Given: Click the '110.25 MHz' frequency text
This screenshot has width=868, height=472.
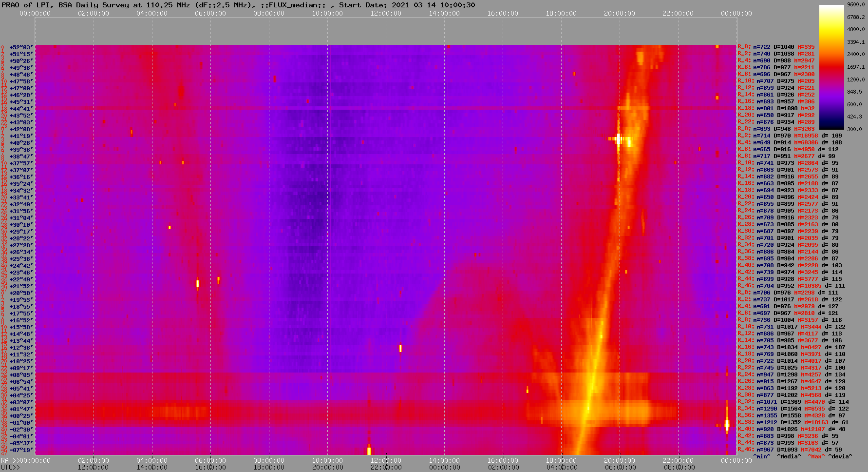Looking at the screenshot, I should tap(167, 5).
